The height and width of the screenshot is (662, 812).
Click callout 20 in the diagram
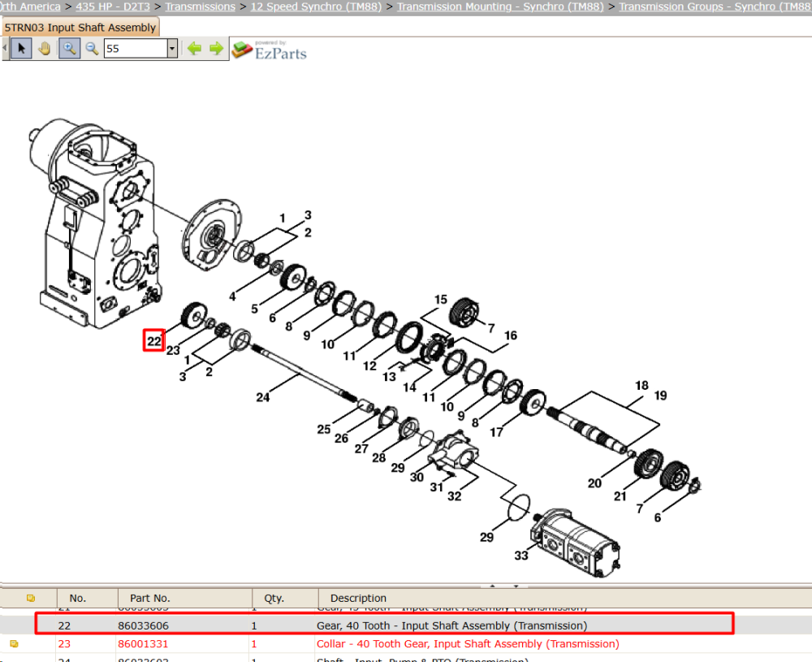point(594,483)
